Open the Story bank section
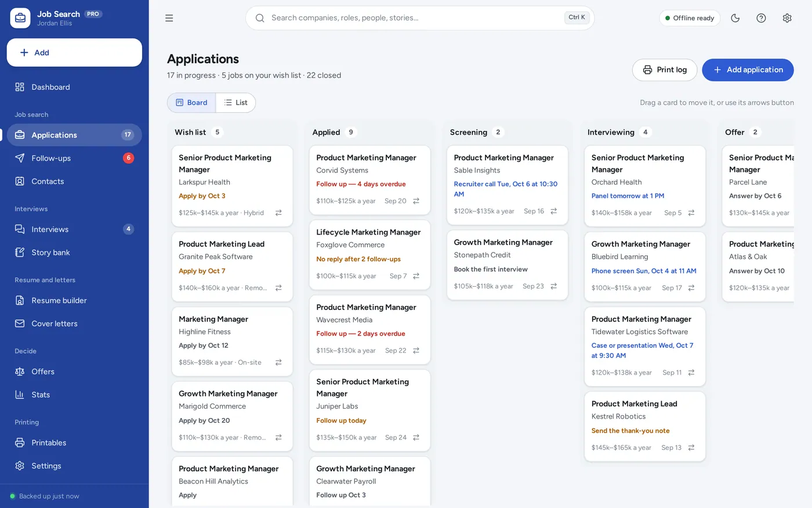This screenshot has height=508, width=812. 74,253
